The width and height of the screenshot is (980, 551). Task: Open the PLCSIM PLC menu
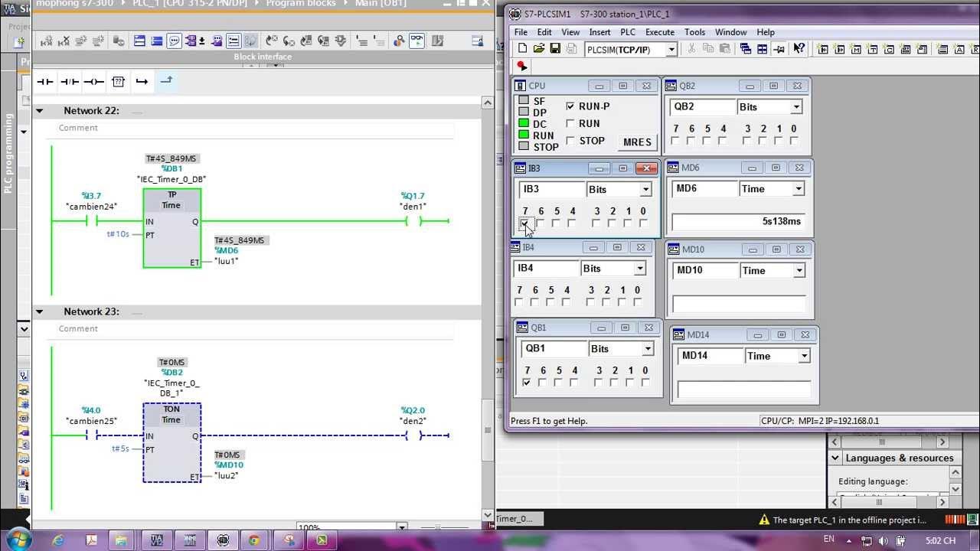[628, 32]
